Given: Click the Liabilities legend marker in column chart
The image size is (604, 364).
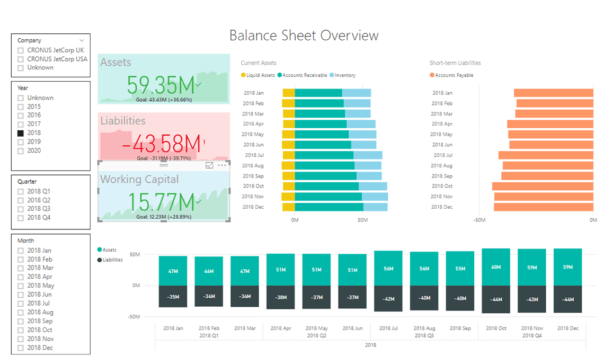Looking at the screenshot, I should (x=100, y=260).
